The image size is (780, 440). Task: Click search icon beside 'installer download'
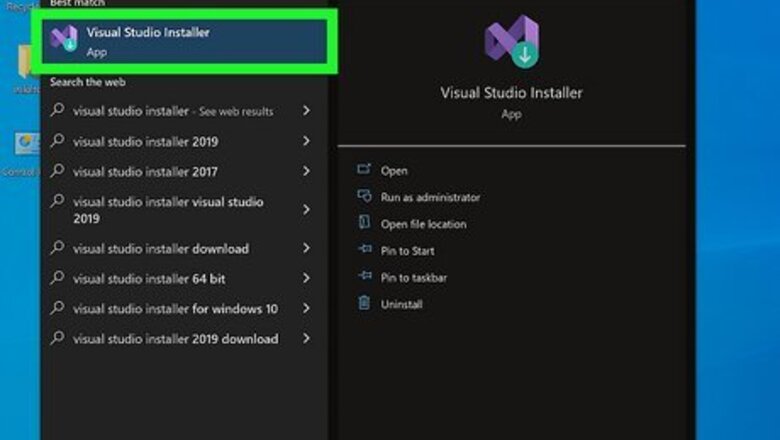point(58,247)
